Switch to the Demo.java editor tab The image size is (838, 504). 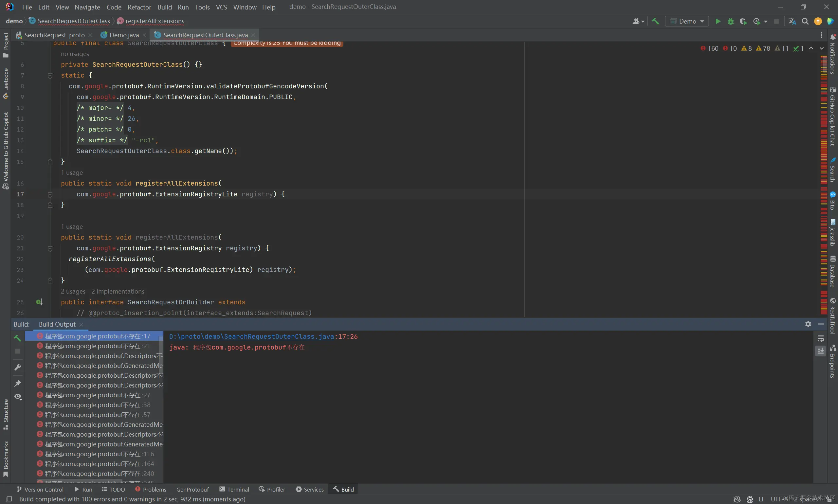124,35
